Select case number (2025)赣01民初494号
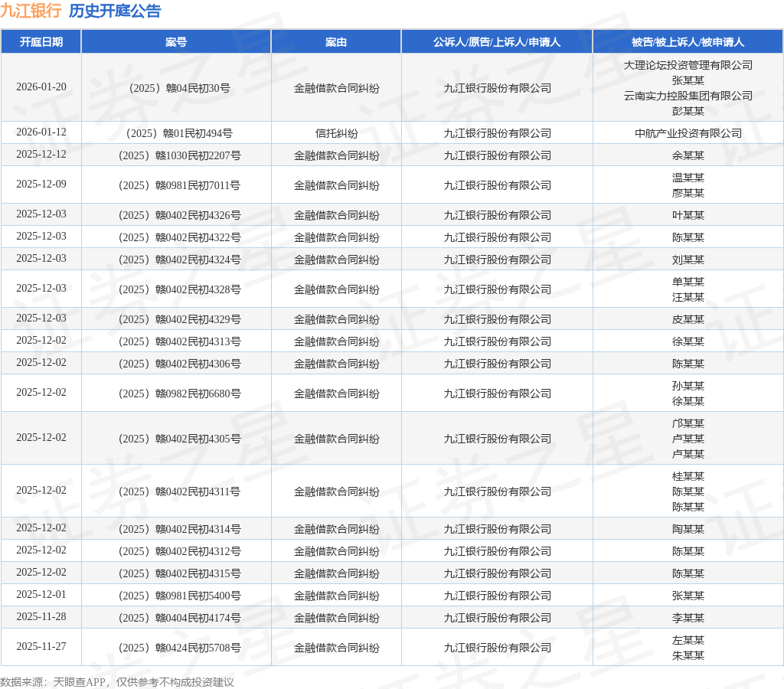 click(x=179, y=133)
